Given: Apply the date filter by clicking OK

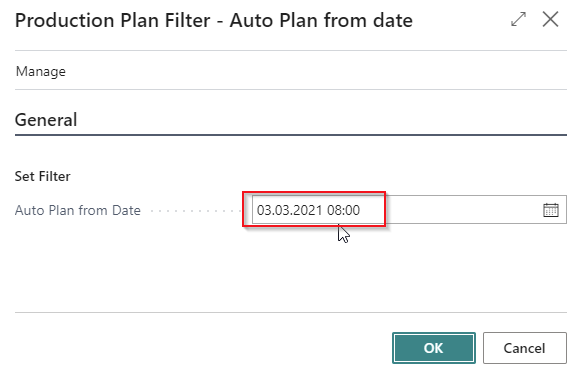Looking at the screenshot, I should (434, 348).
